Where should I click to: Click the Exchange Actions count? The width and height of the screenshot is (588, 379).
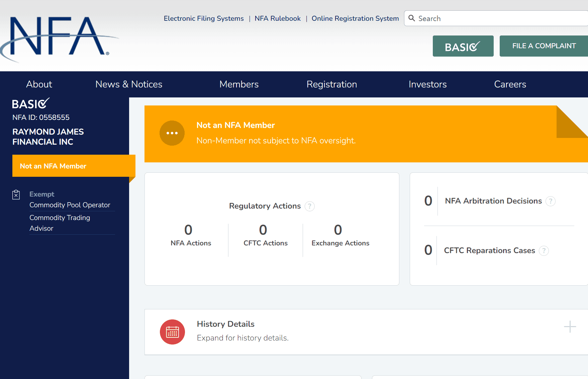[x=338, y=230]
